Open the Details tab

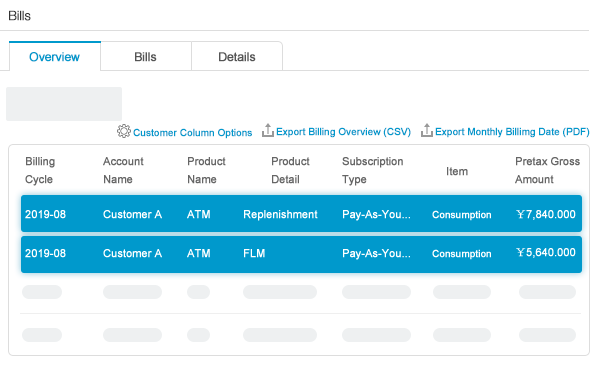pos(237,57)
